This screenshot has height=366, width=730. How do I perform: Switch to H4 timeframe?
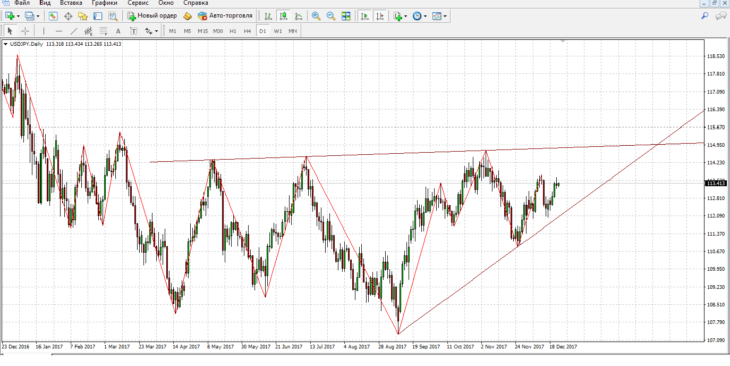248,31
